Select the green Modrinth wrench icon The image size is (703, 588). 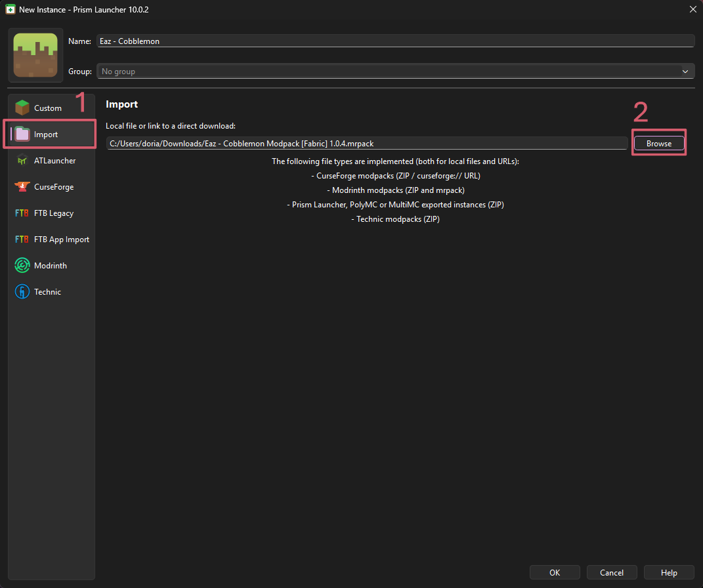click(22, 265)
